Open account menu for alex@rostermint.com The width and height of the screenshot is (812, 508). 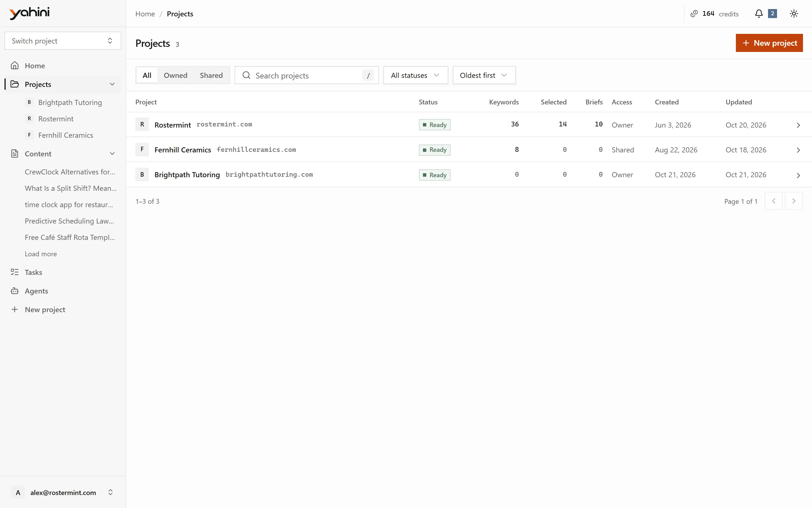click(x=63, y=492)
